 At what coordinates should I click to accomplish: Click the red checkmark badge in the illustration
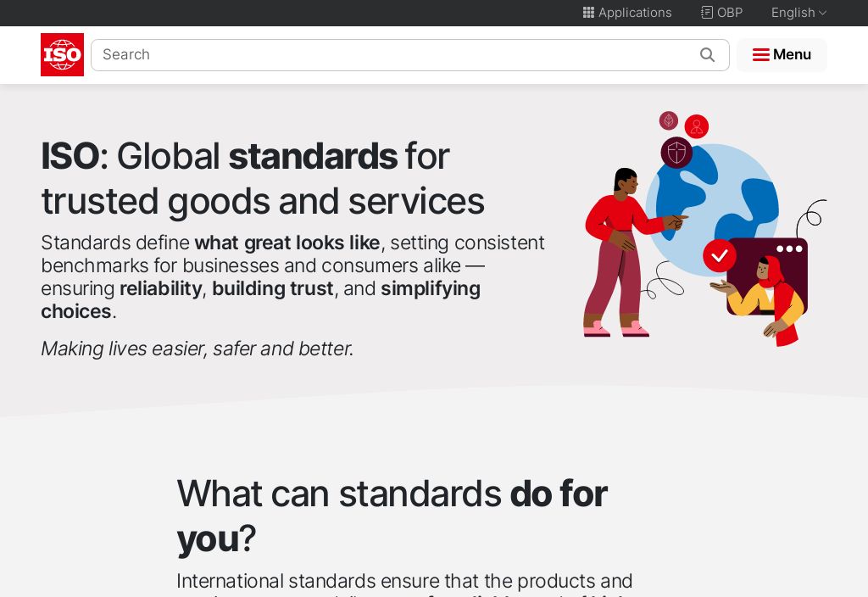720,254
